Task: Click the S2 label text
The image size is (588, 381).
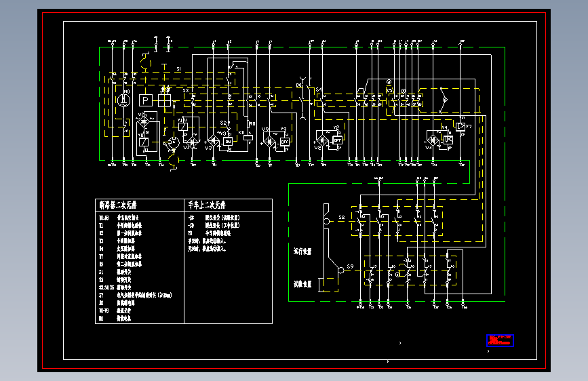Action: click(223, 123)
